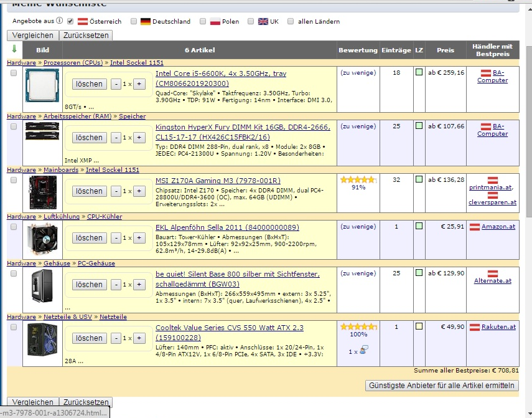The height and width of the screenshot is (418, 532).
Task: Delete the Kingston HyperX Fury item
Action: tap(89, 138)
